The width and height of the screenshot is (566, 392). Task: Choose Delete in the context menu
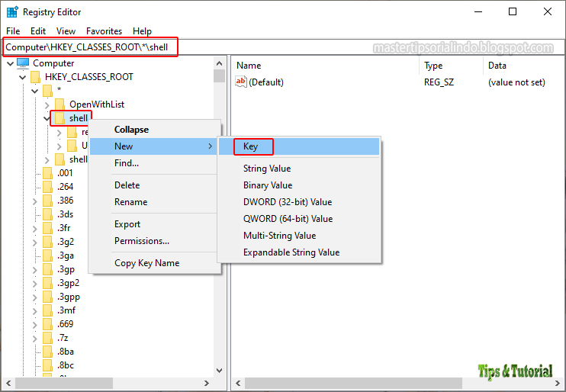click(155, 185)
